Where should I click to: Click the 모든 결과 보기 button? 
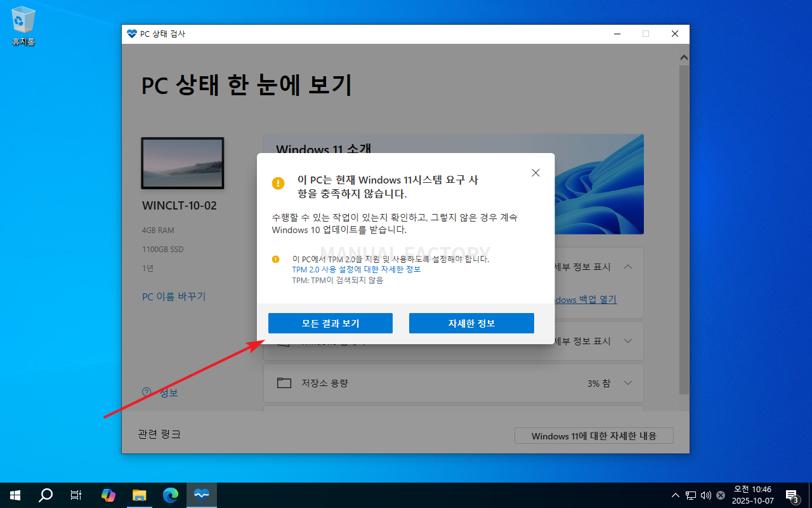point(330,323)
